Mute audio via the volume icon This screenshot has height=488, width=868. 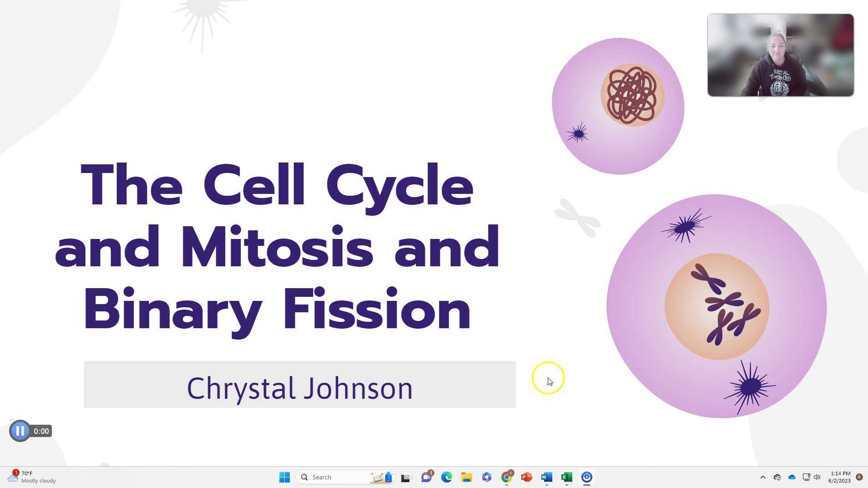[817, 477]
